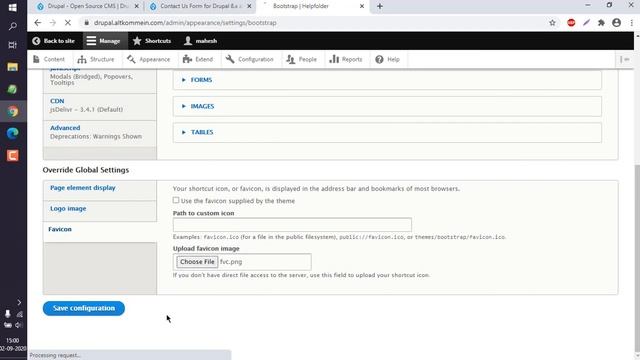This screenshot has width=640, height=360.
Task: Open the orange Camtasia taskbar app
Action: point(13,156)
